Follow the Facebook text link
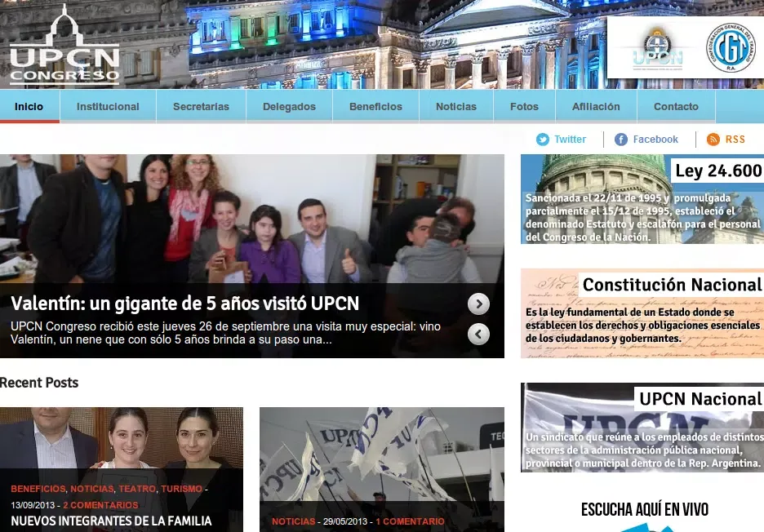 [655, 140]
